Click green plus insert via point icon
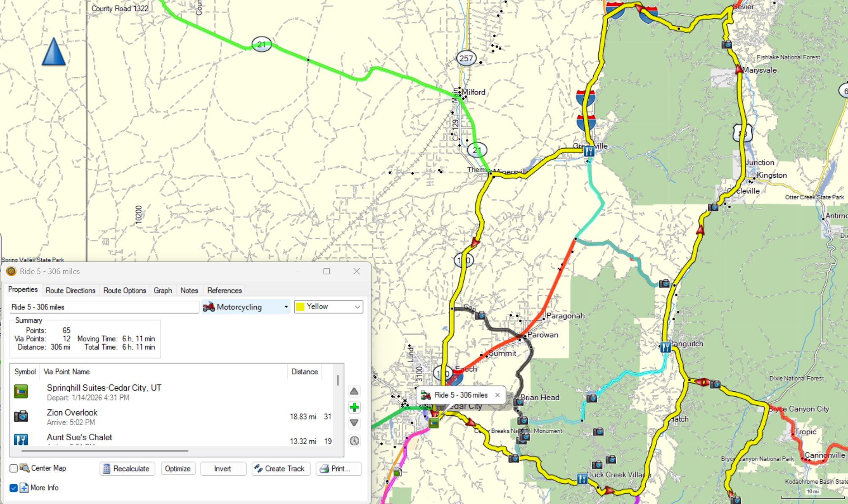 coord(354,407)
